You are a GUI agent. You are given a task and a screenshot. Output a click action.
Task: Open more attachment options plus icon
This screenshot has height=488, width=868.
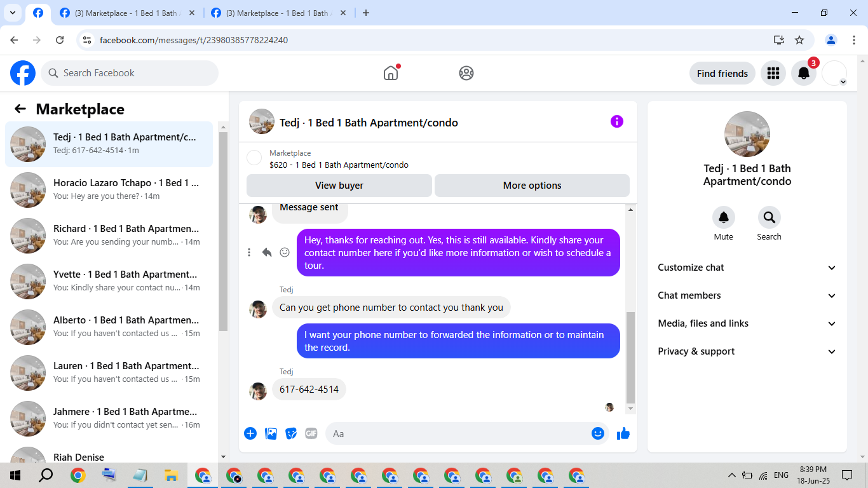point(250,433)
